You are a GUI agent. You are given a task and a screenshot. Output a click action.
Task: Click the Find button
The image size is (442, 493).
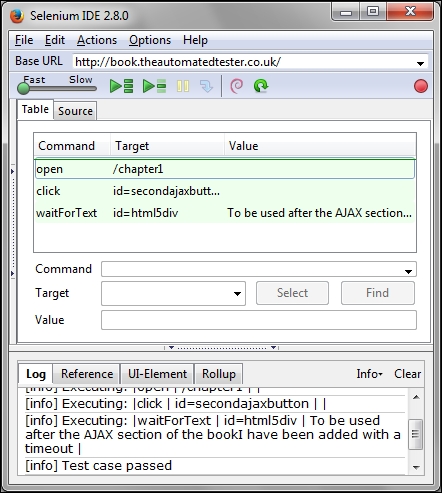[x=378, y=293]
